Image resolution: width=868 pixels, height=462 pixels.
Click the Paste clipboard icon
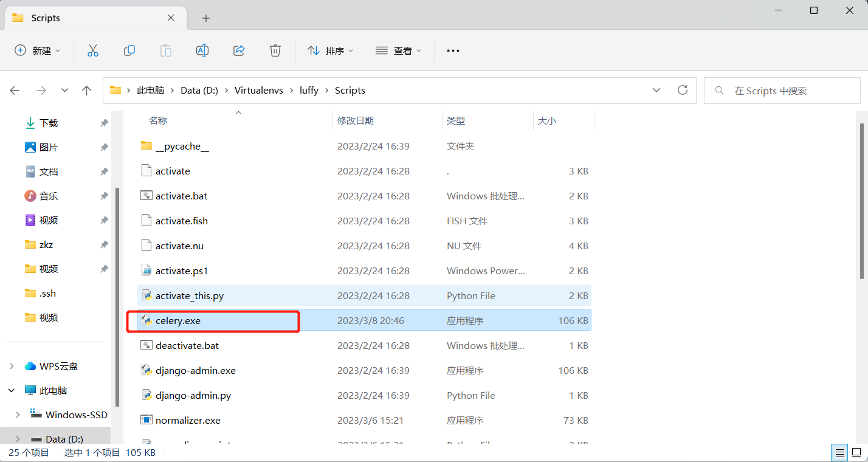point(166,50)
